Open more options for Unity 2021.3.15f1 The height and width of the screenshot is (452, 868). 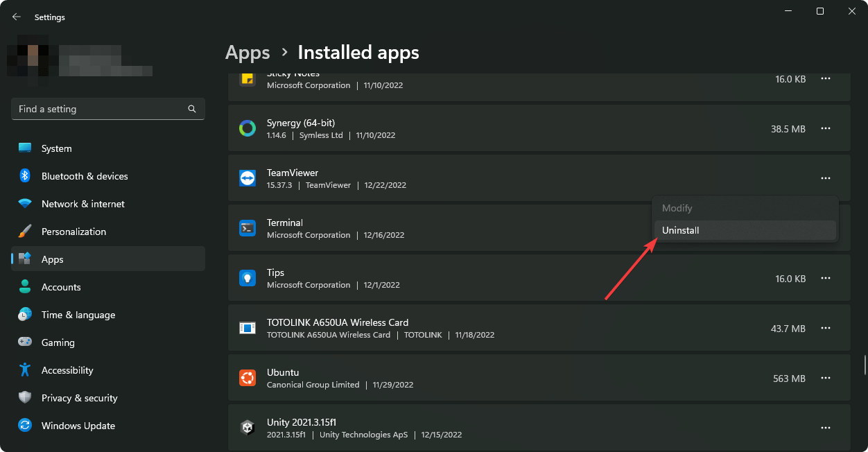(x=826, y=428)
